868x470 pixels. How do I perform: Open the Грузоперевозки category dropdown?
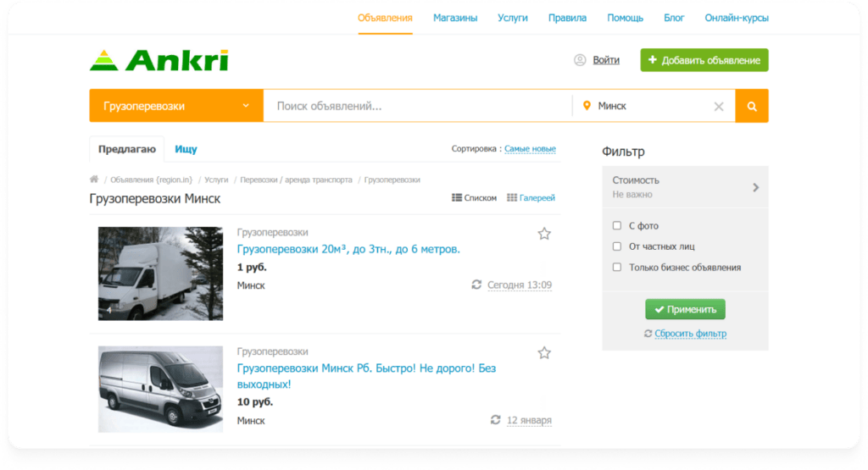(176, 106)
